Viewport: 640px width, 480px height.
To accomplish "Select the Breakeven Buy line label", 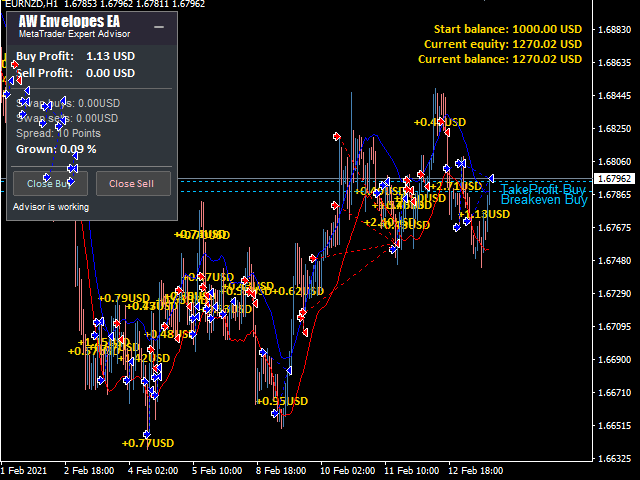I will pos(543,200).
